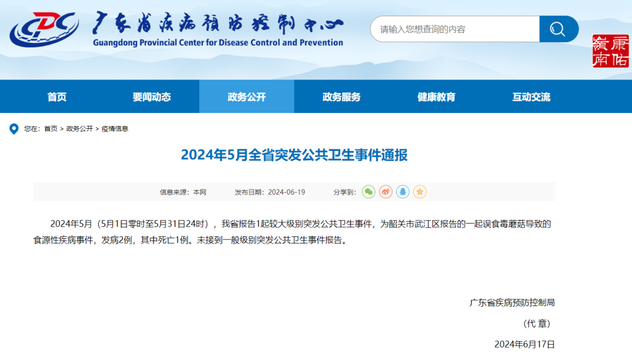Click the location pin breadcrumb icon
The width and height of the screenshot is (632, 364).
pos(14,129)
